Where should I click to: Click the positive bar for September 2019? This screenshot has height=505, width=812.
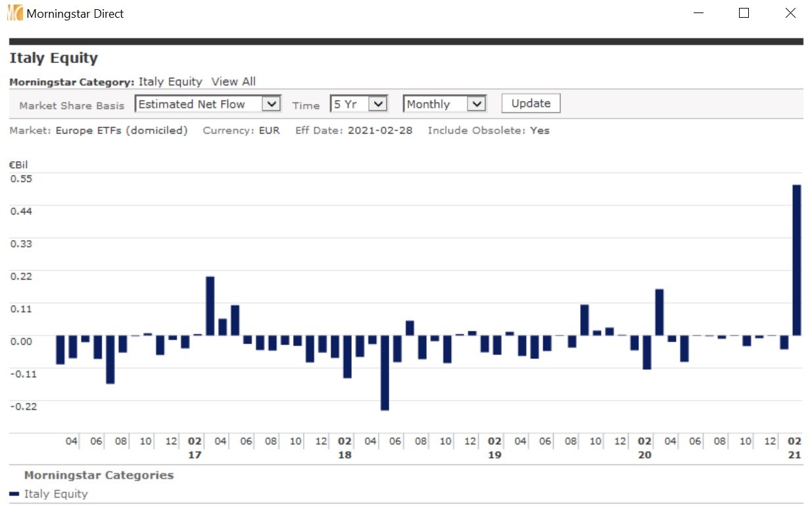click(x=584, y=320)
